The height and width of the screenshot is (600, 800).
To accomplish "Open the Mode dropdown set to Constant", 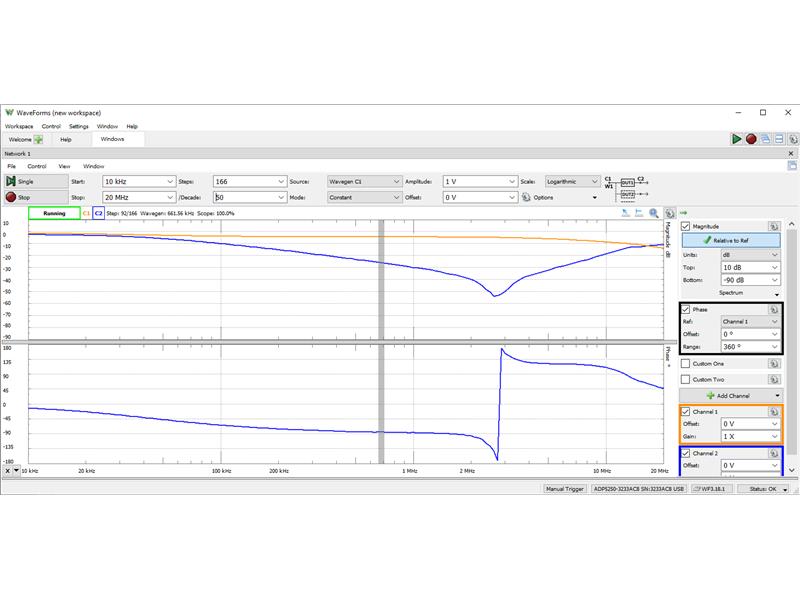I will 364,197.
